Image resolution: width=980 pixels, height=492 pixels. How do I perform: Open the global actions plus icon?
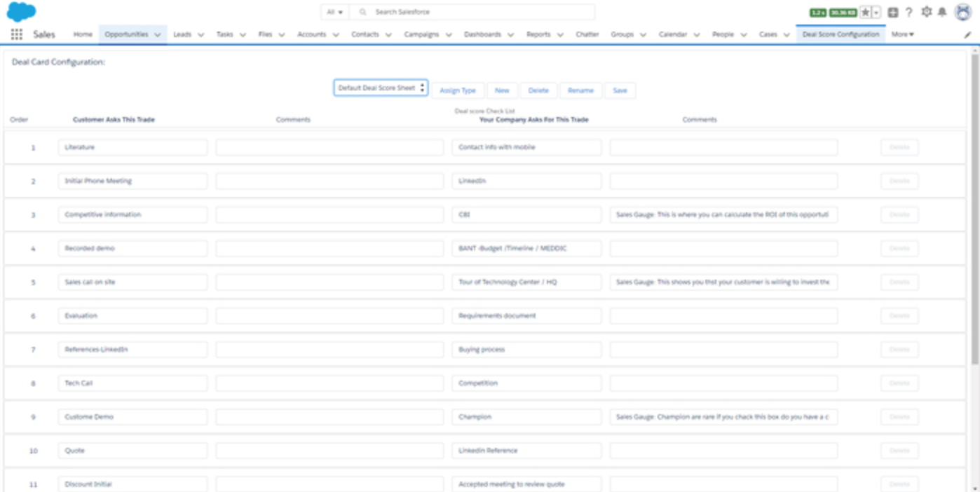[892, 12]
